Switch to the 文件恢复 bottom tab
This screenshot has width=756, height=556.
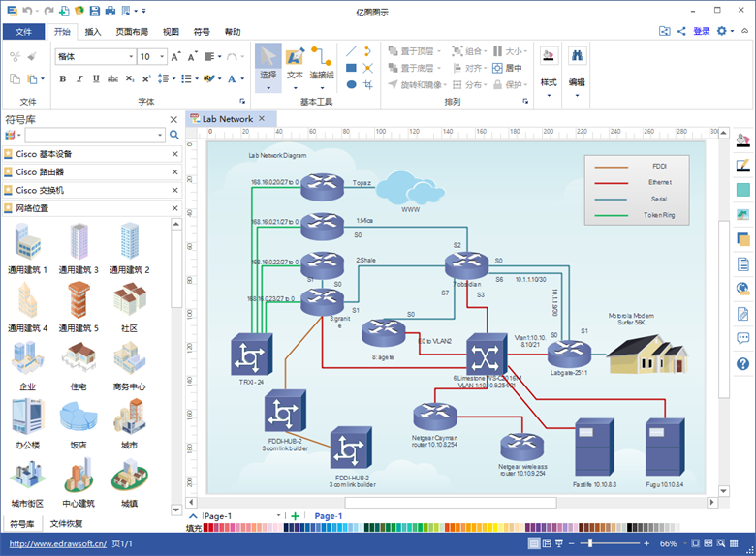click(66, 524)
